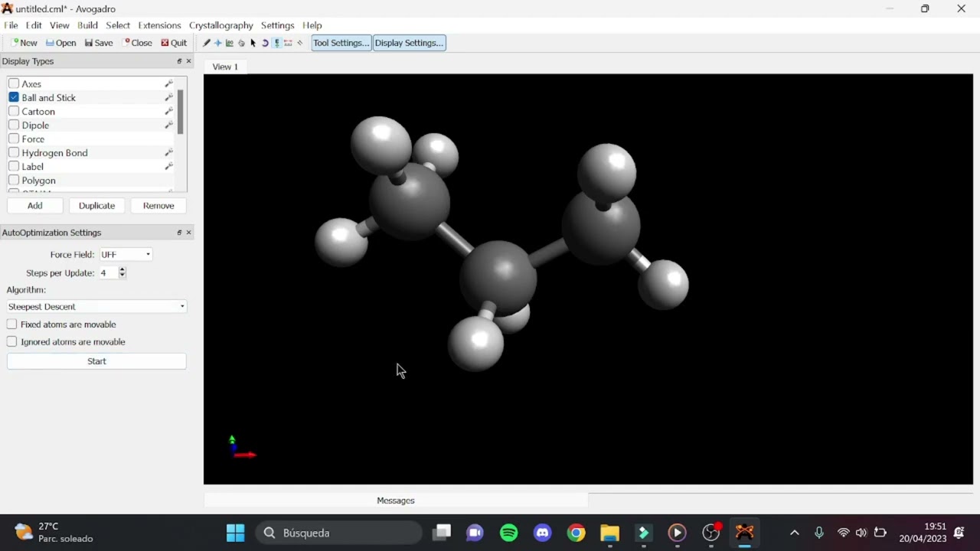Activate the Auto Optimization tool
Screen dimensions: 980x551
(x=276, y=43)
